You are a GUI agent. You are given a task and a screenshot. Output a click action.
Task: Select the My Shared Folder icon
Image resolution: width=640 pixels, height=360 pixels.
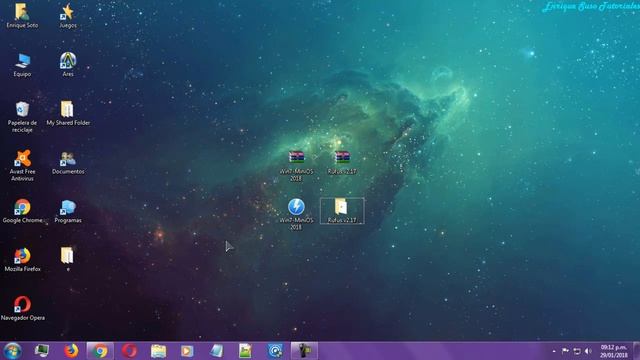click(68, 113)
